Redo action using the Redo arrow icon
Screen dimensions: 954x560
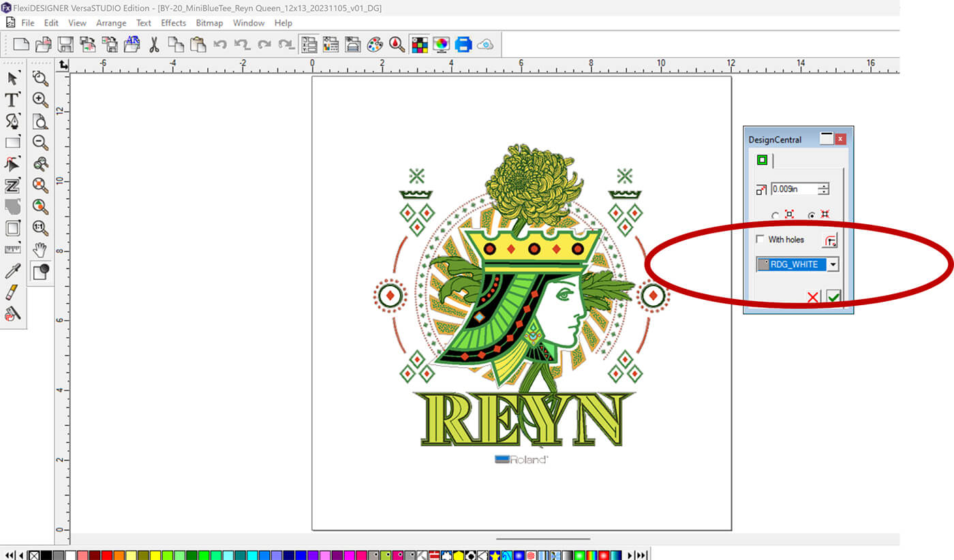[x=264, y=45]
